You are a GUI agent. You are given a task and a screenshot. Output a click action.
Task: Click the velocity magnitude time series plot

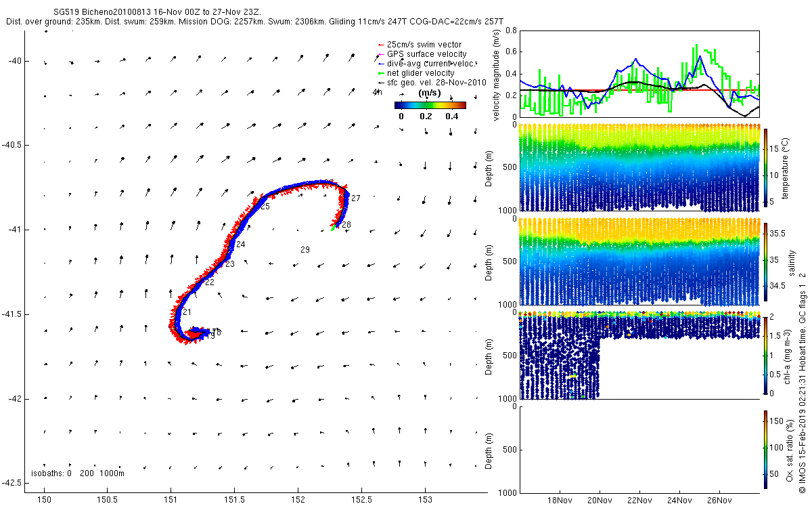pos(639,75)
